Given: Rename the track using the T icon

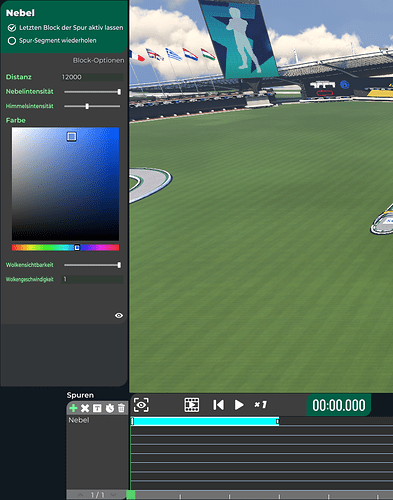Looking at the screenshot, I should (97, 408).
